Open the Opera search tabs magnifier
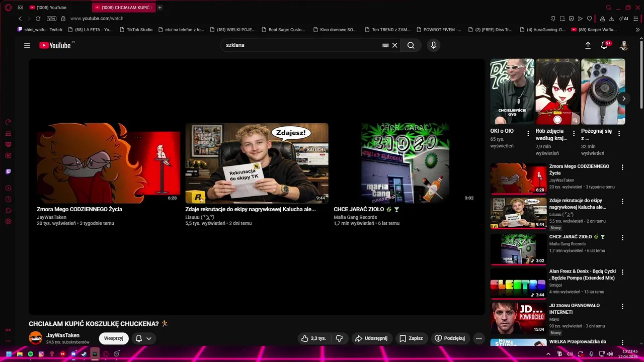This screenshot has height=362, width=644. tap(608, 8)
